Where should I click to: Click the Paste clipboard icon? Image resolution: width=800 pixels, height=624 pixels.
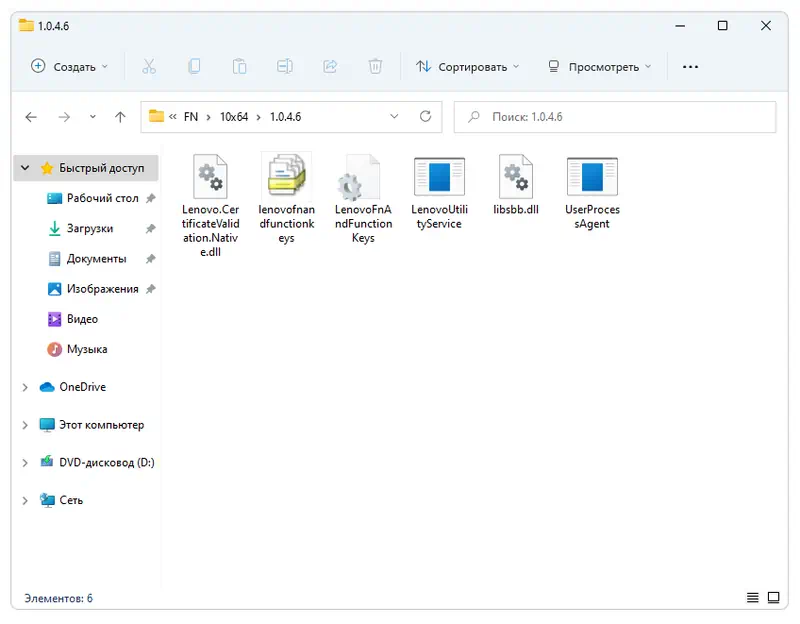(239, 67)
